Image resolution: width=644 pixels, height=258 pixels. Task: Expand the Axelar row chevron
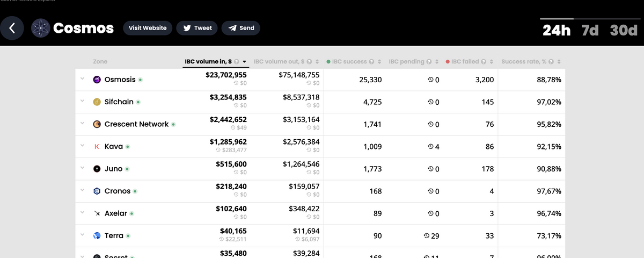83,213
